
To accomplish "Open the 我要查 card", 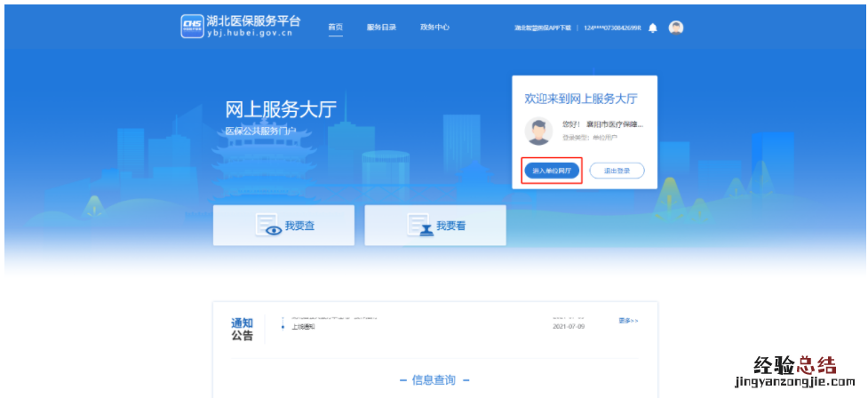I will pos(283,226).
